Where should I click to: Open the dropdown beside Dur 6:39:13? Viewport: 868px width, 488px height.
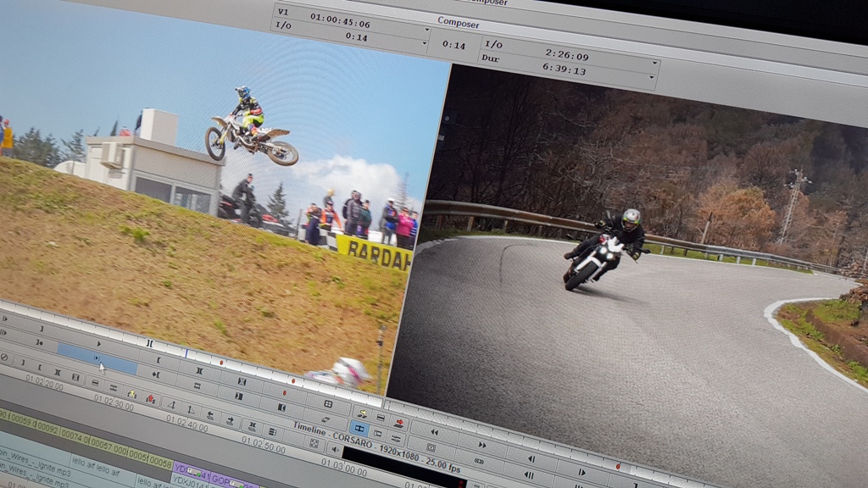pos(652,77)
